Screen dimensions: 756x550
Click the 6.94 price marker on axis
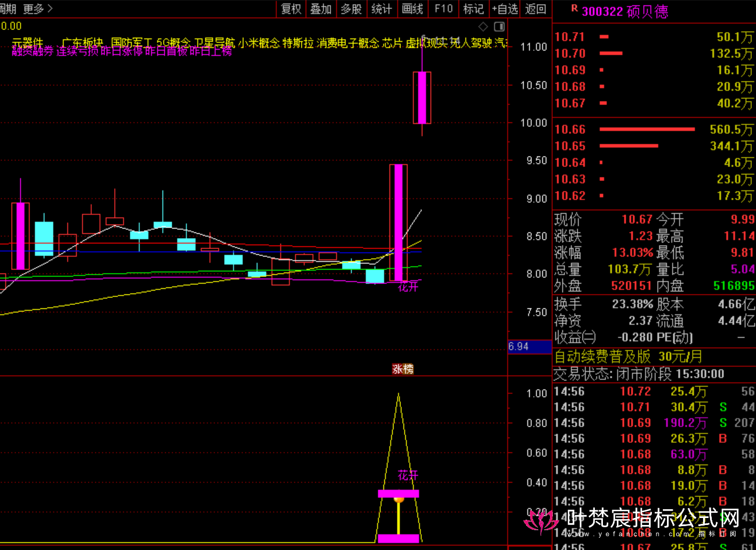coord(529,346)
